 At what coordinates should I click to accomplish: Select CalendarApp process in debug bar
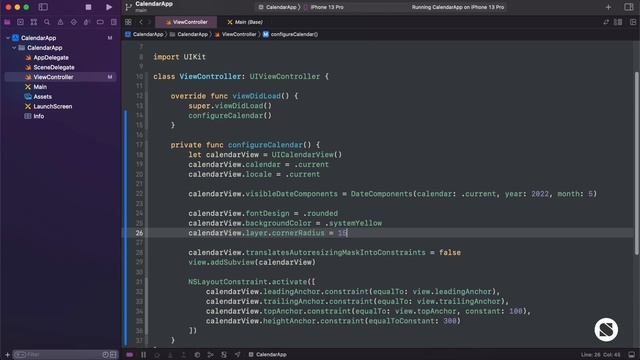[x=267, y=355]
